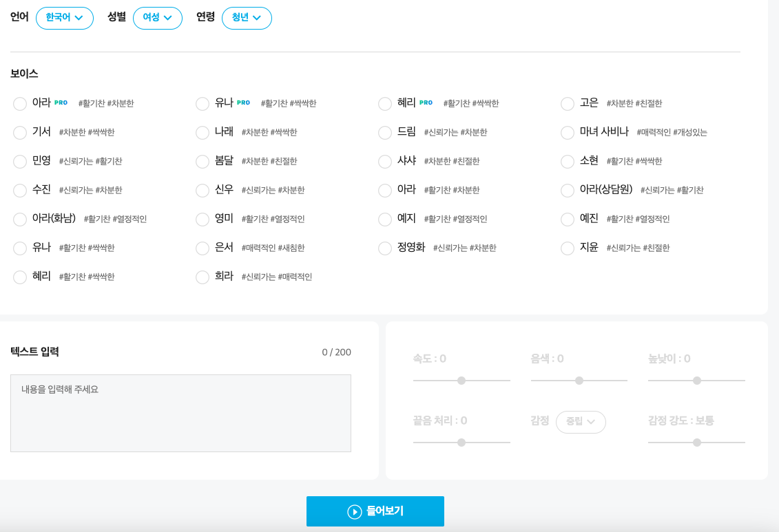Pick the 지윤 voice radio button
Screen dimensions: 779x532
568,248
